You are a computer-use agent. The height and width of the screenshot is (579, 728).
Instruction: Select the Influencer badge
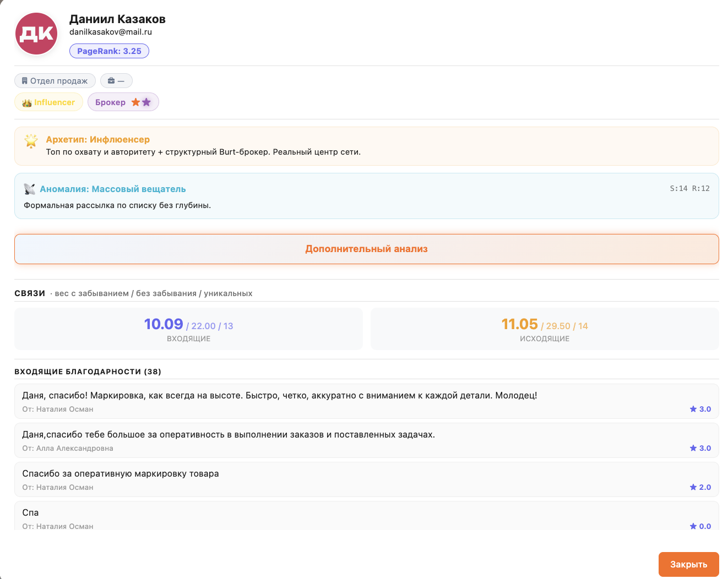click(x=48, y=102)
